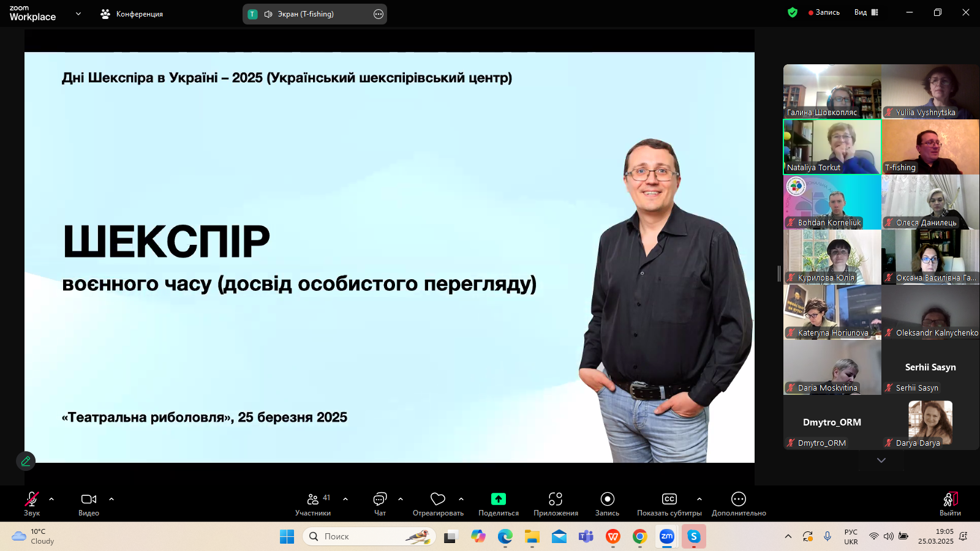Click the green Поделиться share screen icon
The image size is (980, 551).
pos(499,499)
